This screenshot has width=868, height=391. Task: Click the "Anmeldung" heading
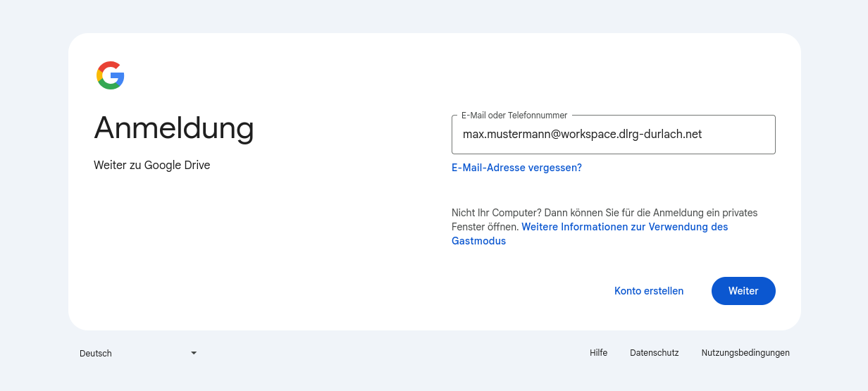click(x=173, y=128)
